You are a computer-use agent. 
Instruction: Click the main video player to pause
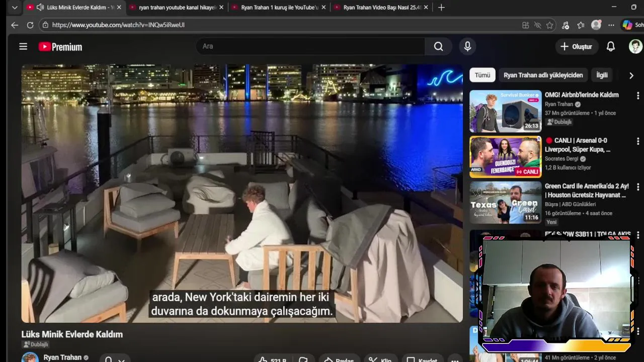pyautogui.click(x=242, y=193)
